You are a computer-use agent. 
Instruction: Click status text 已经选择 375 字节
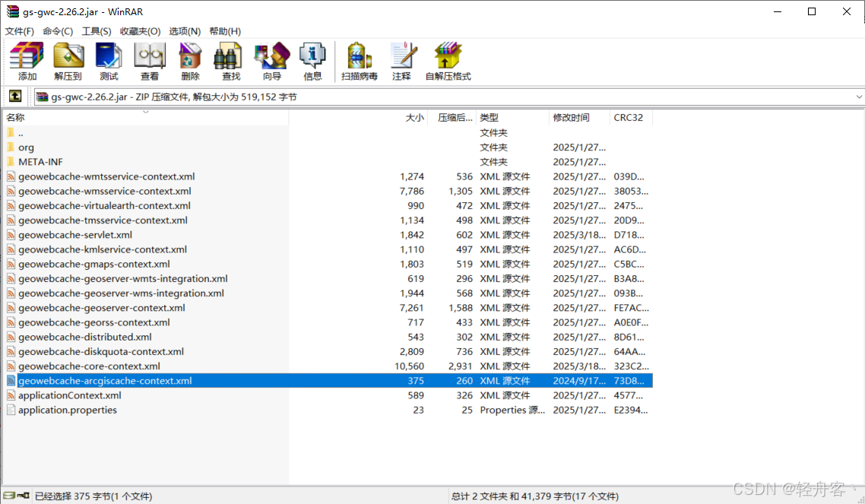pos(93,496)
